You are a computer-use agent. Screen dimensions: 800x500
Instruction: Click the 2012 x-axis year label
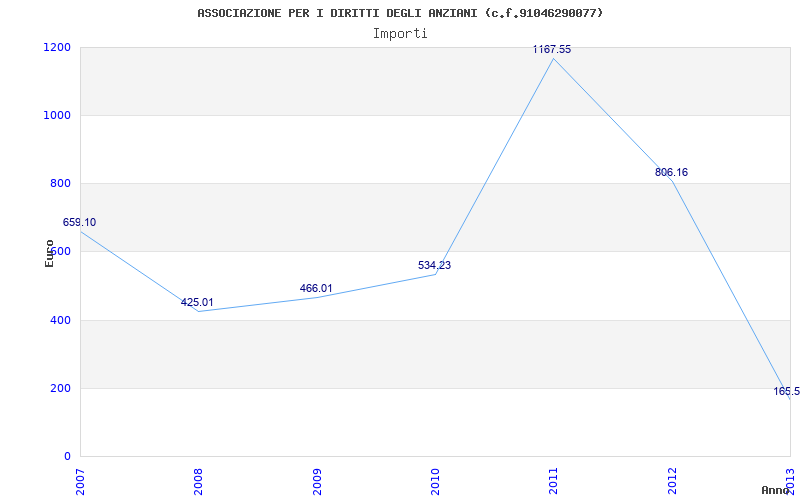pyautogui.click(x=672, y=482)
